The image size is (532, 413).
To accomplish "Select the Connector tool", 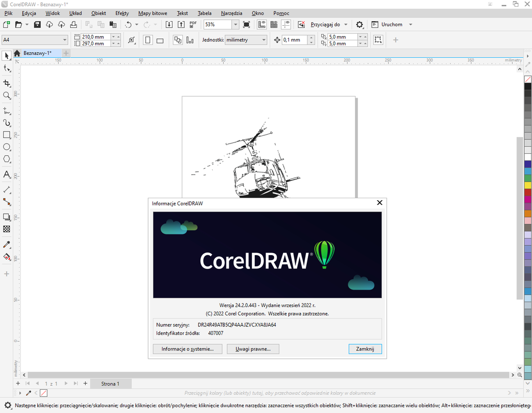I will tap(6, 202).
